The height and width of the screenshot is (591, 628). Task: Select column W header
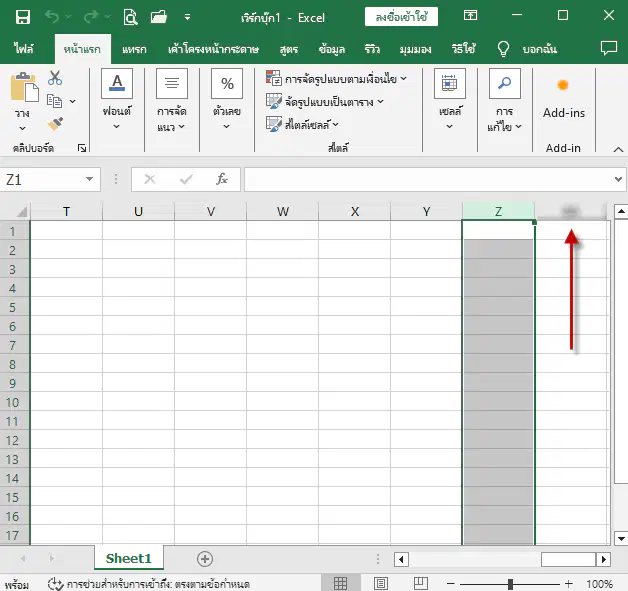[x=283, y=211]
